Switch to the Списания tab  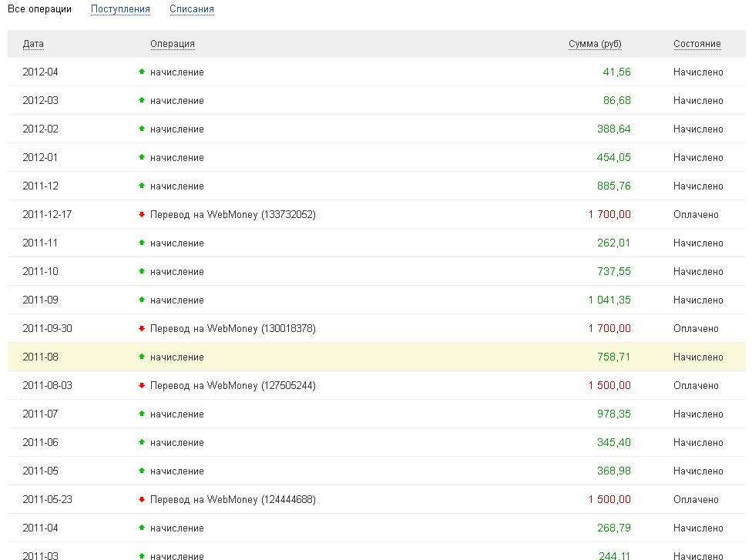coord(192,10)
